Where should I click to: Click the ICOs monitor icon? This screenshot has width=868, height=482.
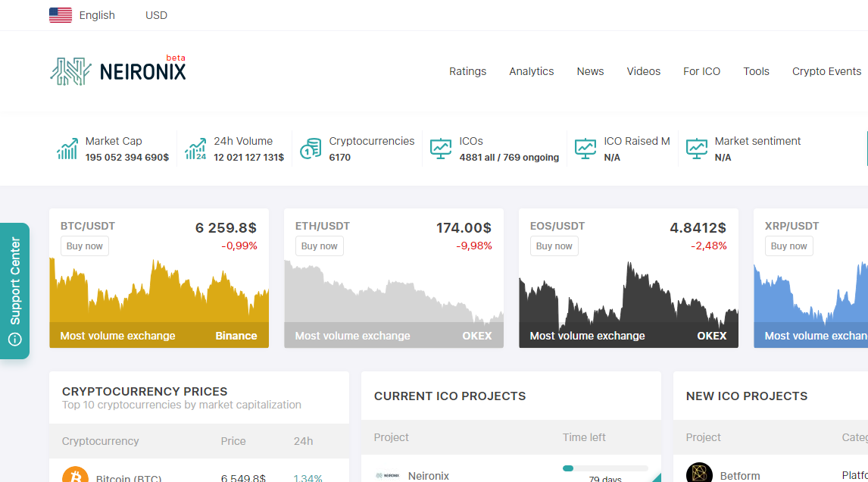tap(441, 149)
